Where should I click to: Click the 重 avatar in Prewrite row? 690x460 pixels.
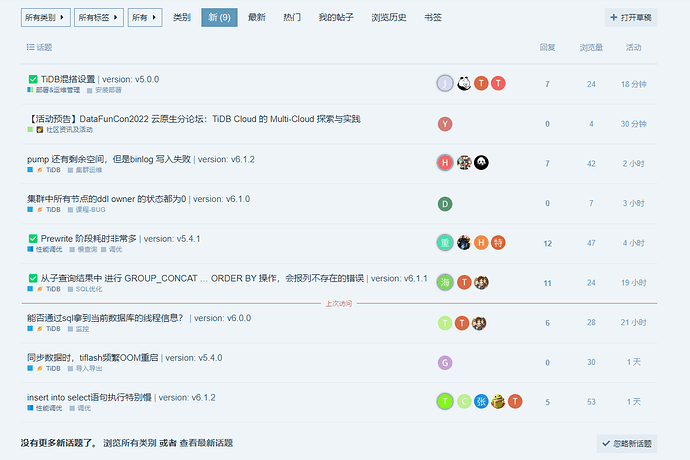[445, 243]
